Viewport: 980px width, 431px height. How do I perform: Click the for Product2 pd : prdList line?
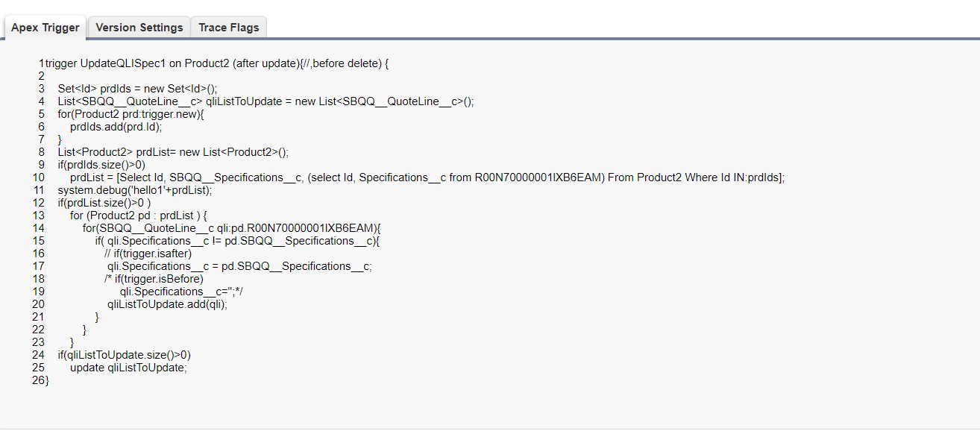139,215
